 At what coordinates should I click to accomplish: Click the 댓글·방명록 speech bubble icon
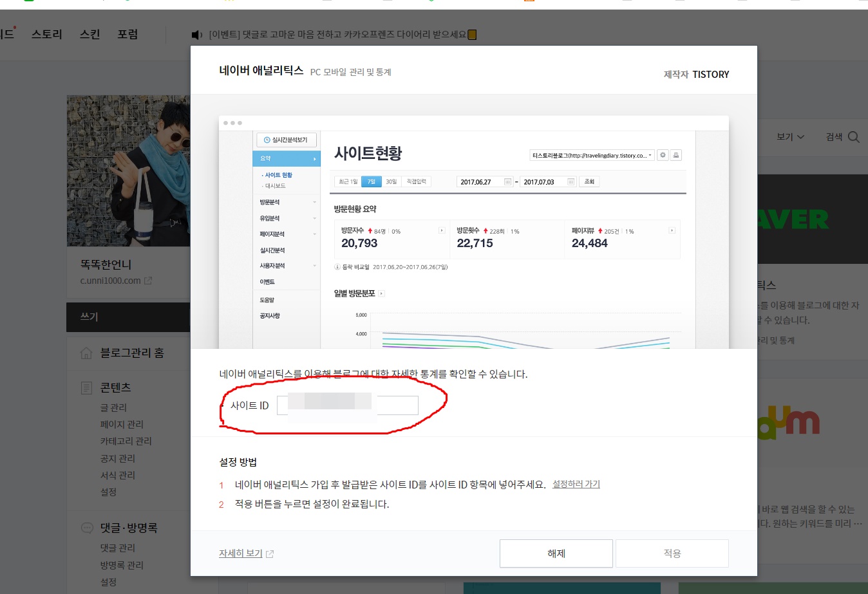coord(87,528)
